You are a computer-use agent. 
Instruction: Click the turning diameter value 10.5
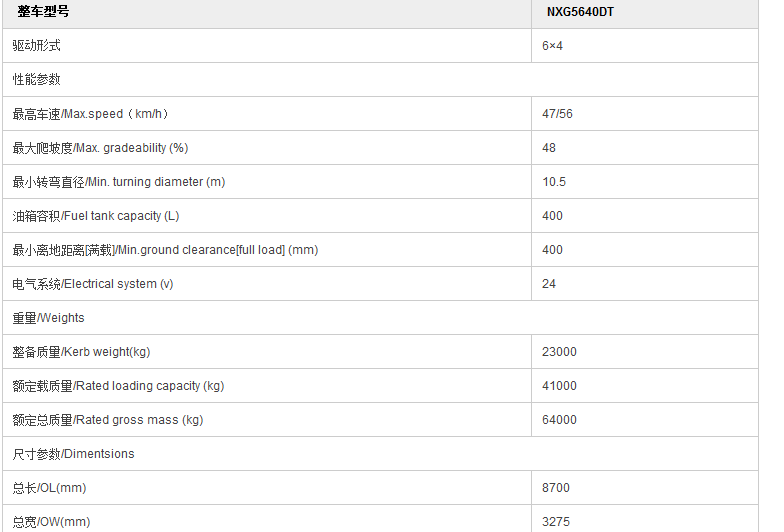554,182
